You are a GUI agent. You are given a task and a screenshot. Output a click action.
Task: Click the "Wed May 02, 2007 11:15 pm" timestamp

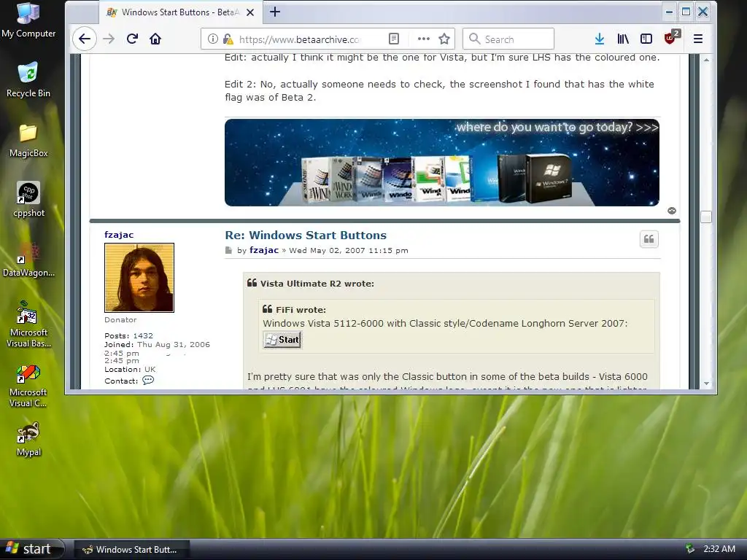(x=349, y=251)
